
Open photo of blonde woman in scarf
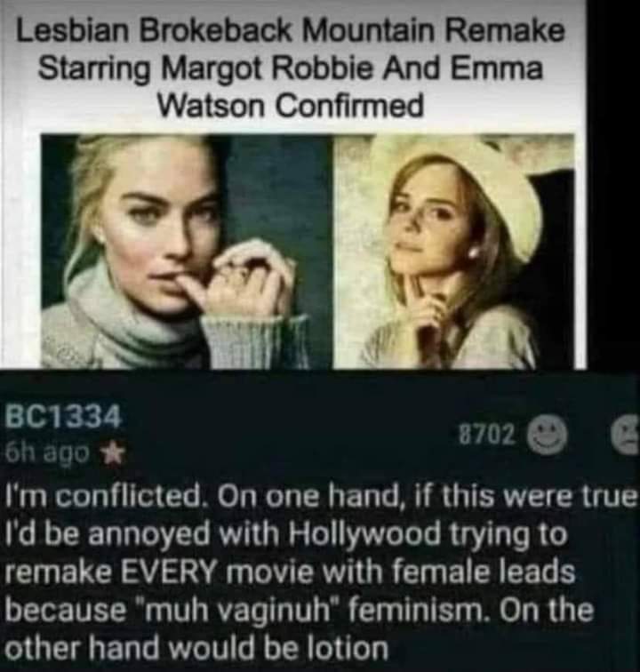point(188,252)
